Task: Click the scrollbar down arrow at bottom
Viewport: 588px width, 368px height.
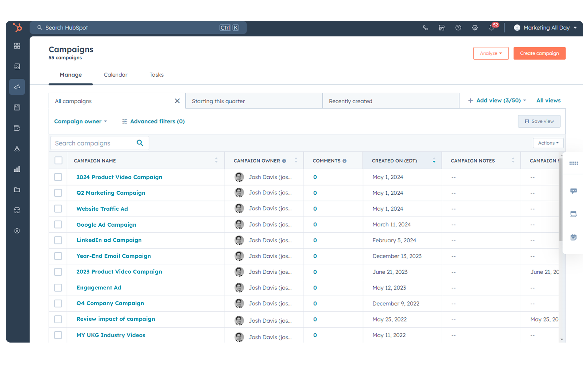Action: 562,339
